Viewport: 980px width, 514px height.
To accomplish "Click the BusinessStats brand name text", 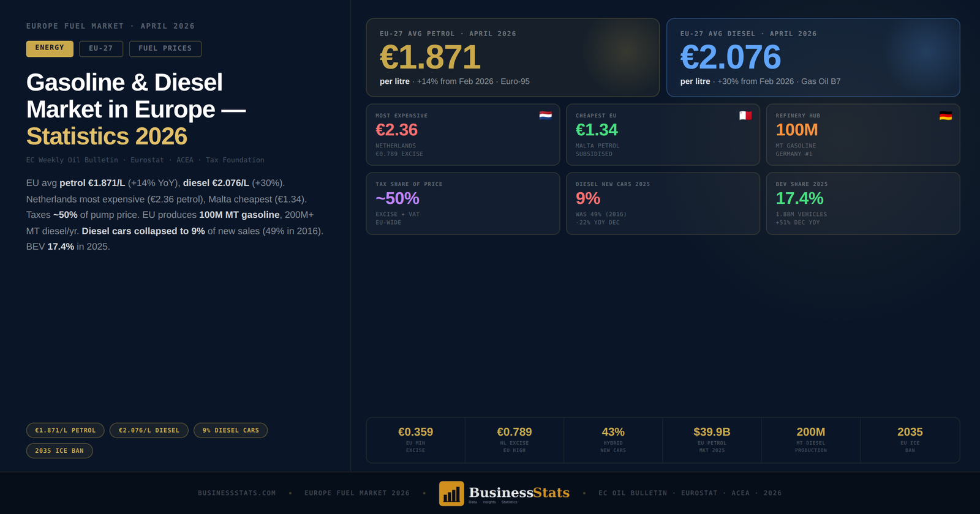I will click(519, 493).
